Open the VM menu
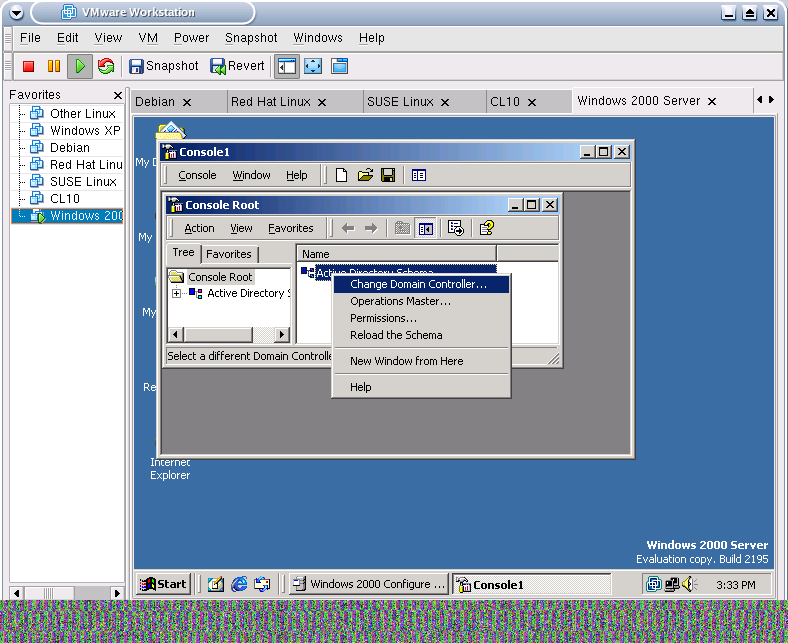This screenshot has height=643, width=788. (148, 38)
